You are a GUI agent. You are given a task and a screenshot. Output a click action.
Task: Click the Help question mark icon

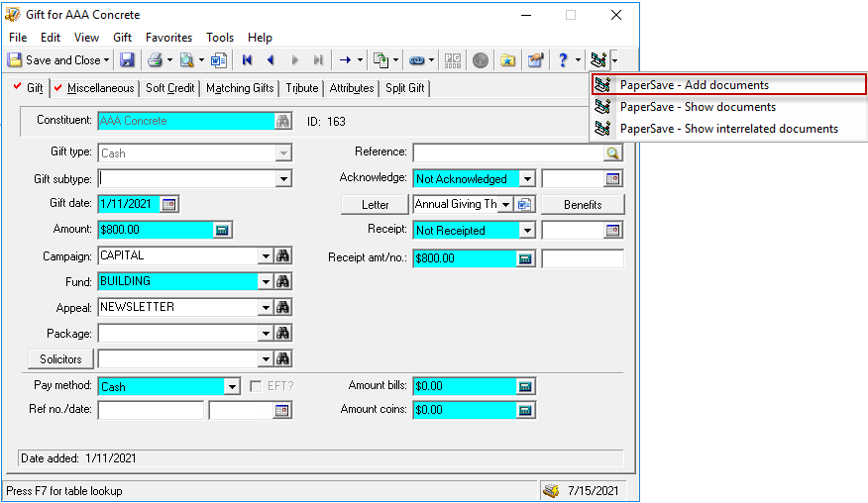tap(563, 60)
